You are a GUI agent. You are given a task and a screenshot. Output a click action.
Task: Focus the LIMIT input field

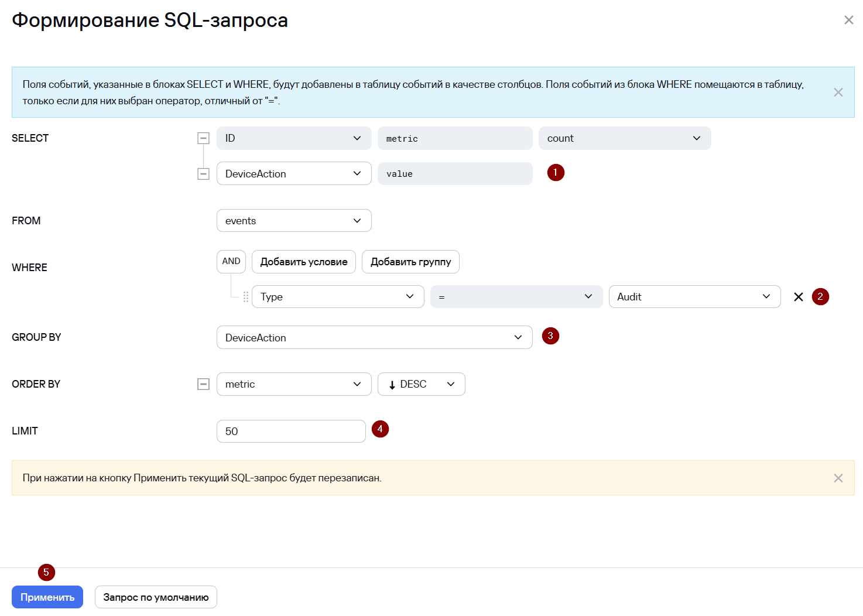click(291, 432)
